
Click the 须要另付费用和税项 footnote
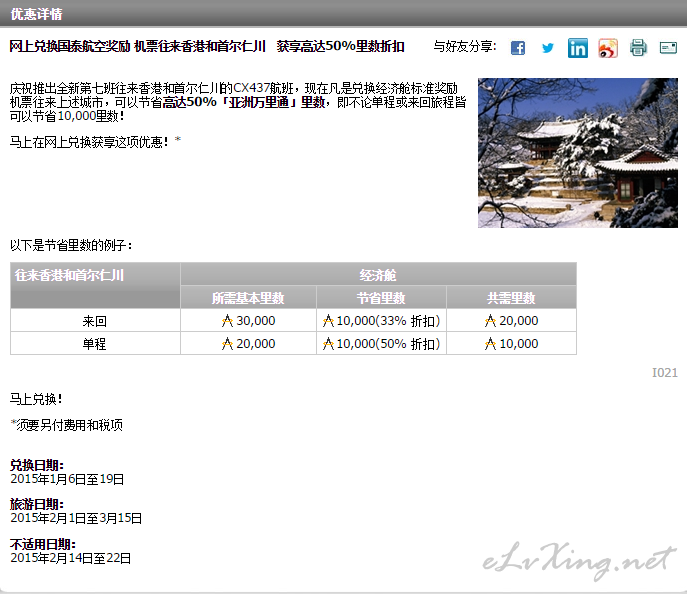click(x=67, y=425)
